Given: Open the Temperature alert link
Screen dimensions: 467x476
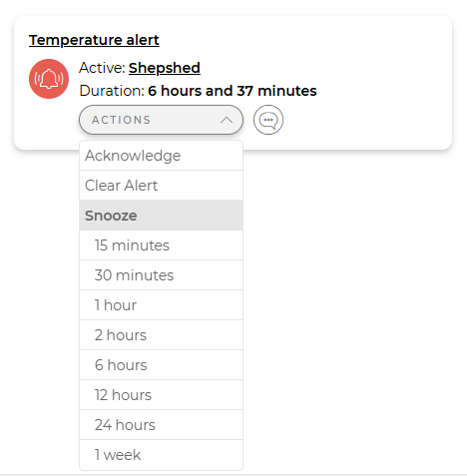Looking at the screenshot, I should pyautogui.click(x=94, y=40).
